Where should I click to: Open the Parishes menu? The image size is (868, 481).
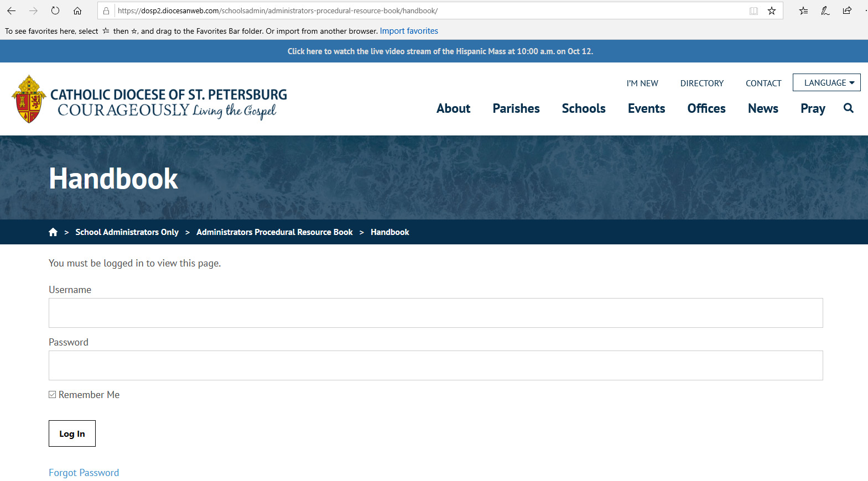pos(516,108)
